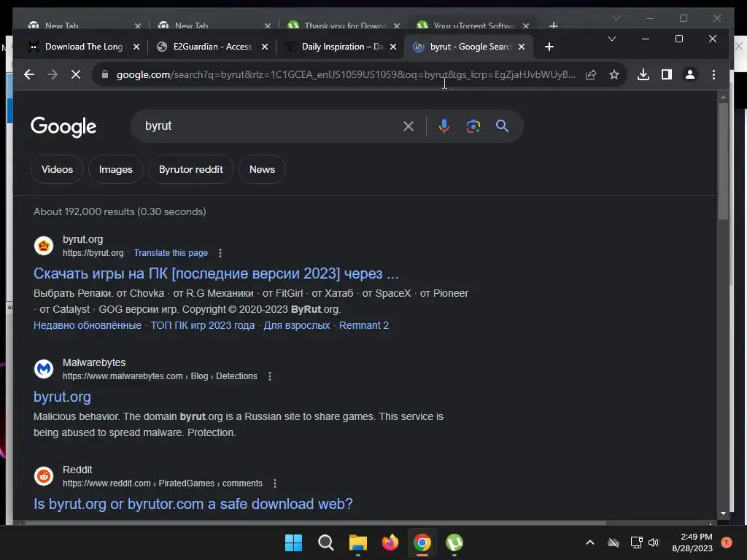Click the Google logo
747x560 pixels.
[63, 127]
